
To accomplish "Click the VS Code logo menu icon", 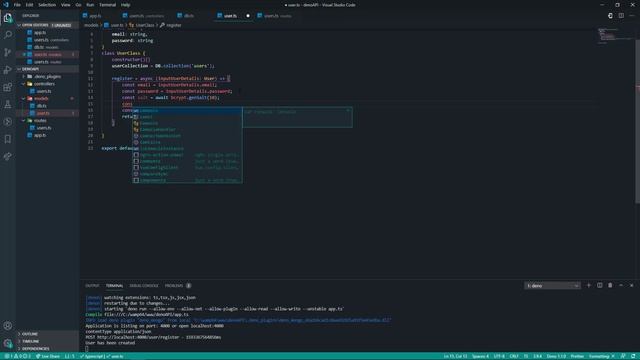I will (x=6, y=5).
